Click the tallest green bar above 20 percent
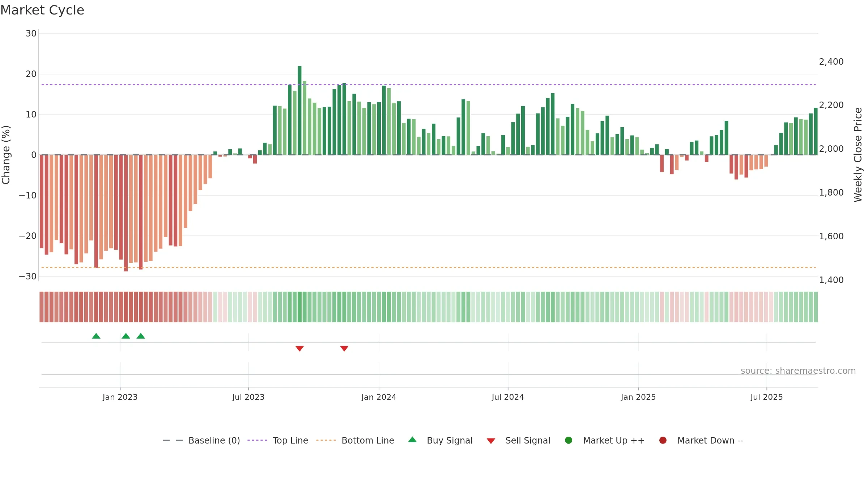Image resolution: width=868 pixels, height=488 pixels. pyautogui.click(x=299, y=110)
